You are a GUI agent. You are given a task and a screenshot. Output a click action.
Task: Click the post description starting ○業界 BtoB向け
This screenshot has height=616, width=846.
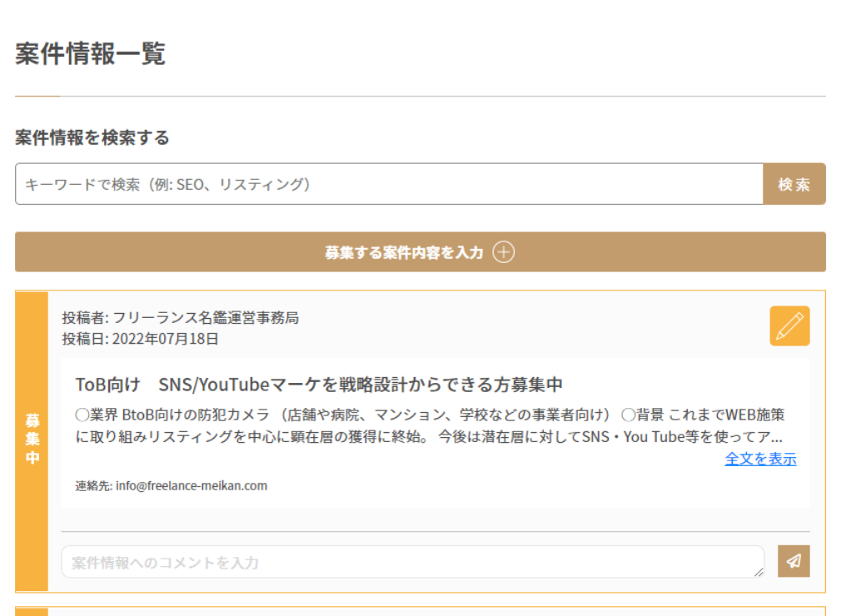pyautogui.click(x=430, y=425)
